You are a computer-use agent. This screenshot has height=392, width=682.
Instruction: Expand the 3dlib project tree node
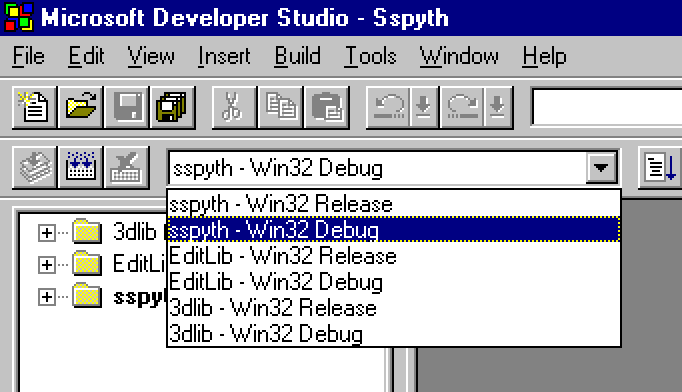(47, 233)
